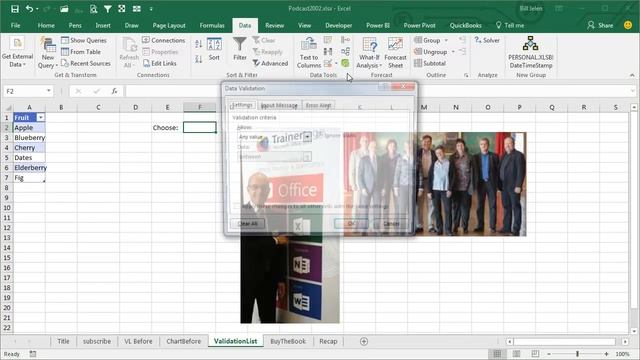Click the Tell me search box

[x=510, y=25]
